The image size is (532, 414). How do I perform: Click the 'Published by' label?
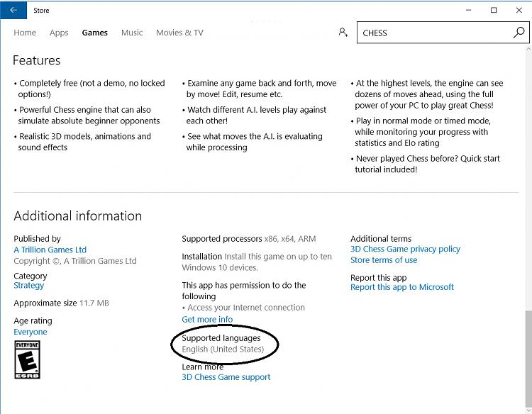(x=37, y=239)
